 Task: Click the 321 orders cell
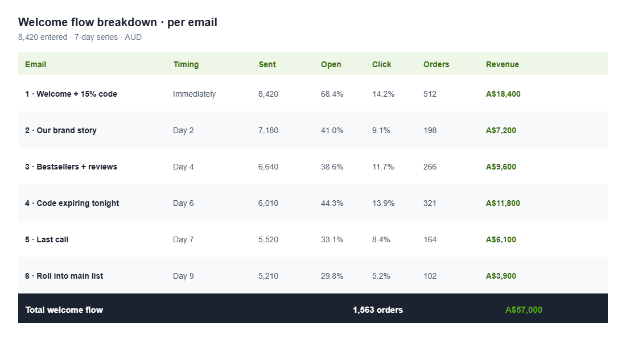point(430,202)
